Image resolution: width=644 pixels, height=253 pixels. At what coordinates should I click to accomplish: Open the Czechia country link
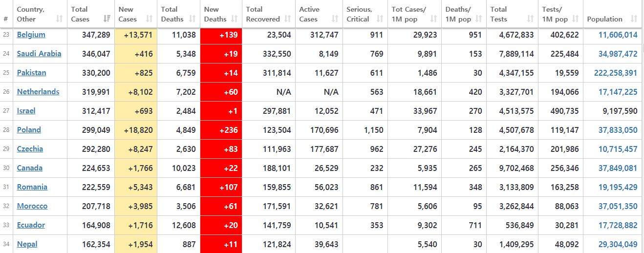[x=30, y=149]
